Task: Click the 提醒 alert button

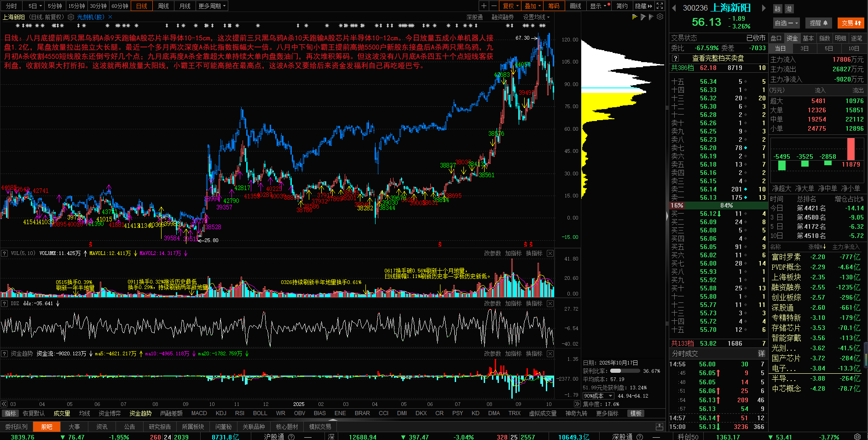Action: click(x=819, y=23)
